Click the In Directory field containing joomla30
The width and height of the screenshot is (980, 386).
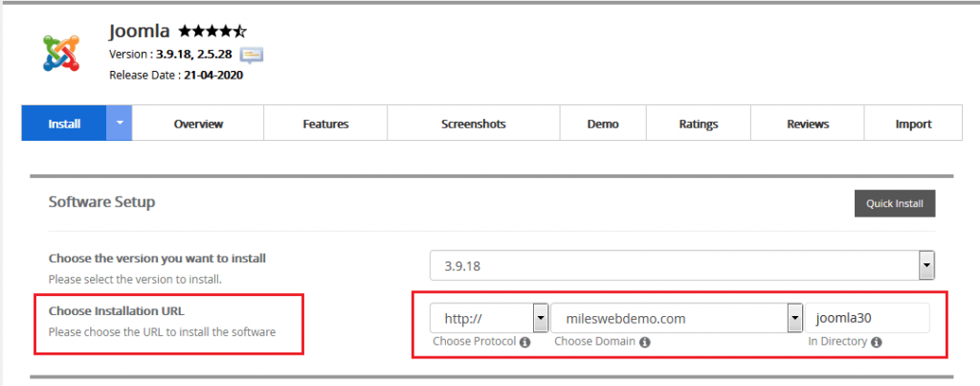tap(867, 318)
